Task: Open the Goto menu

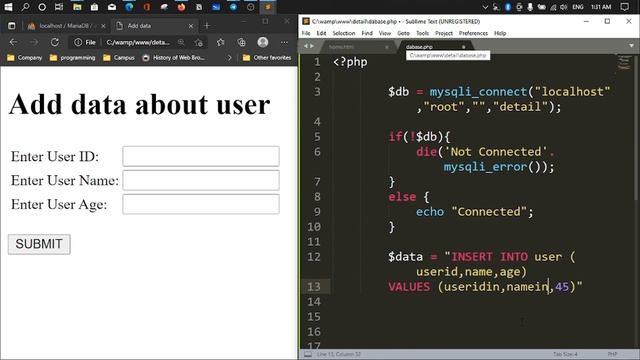Action: pos(403,33)
